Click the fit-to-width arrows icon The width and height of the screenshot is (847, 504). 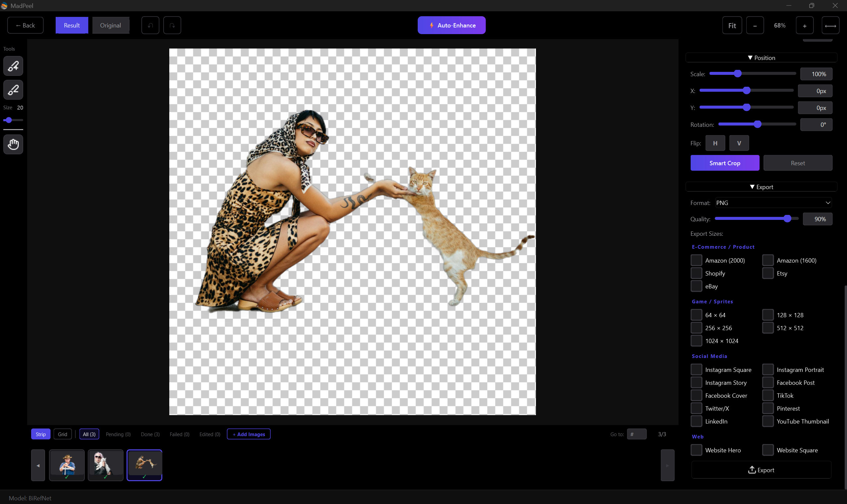coord(830,25)
